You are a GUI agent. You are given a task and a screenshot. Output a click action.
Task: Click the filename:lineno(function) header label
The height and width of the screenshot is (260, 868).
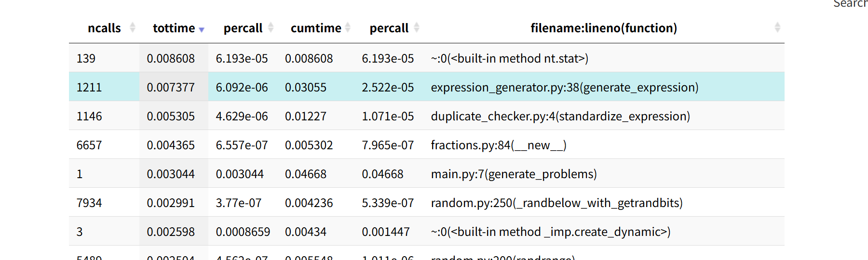click(x=604, y=28)
